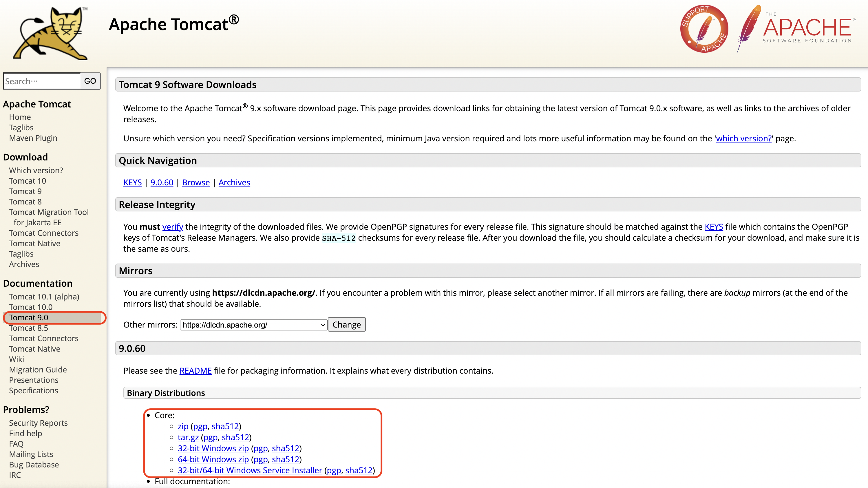
Task: Open the README file link
Action: point(195,370)
